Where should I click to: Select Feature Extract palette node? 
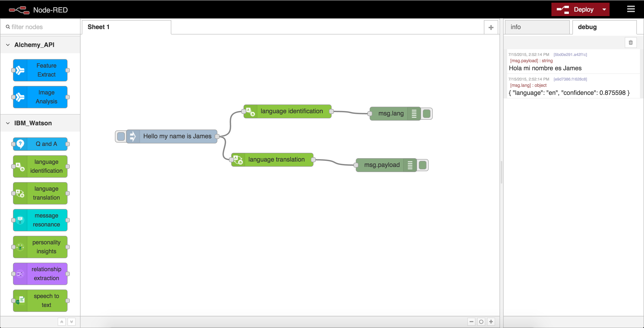[x=40, y=70]
